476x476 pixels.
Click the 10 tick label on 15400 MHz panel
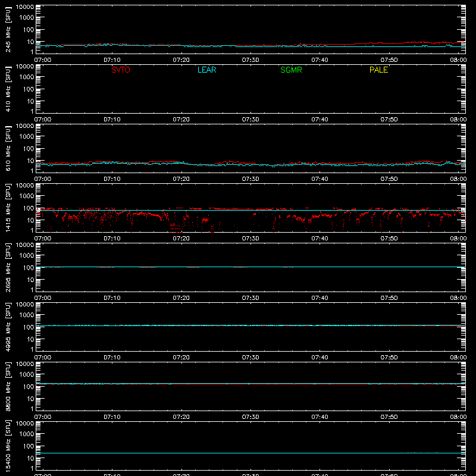click(30, 458)
